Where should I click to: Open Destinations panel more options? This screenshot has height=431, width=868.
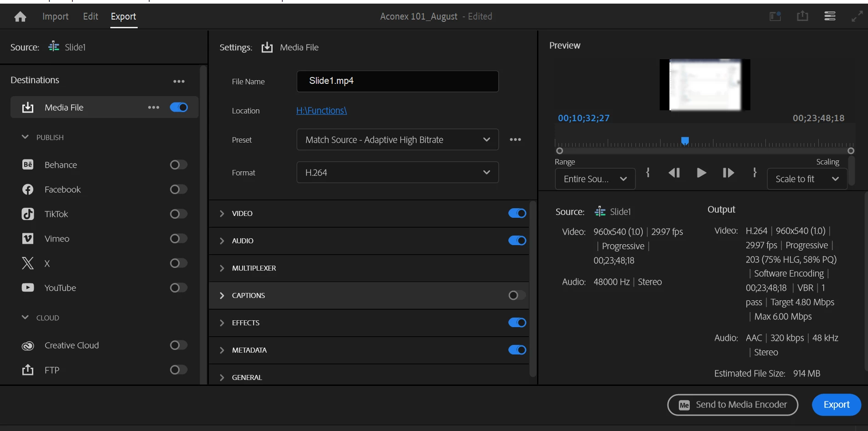[179, 82]
